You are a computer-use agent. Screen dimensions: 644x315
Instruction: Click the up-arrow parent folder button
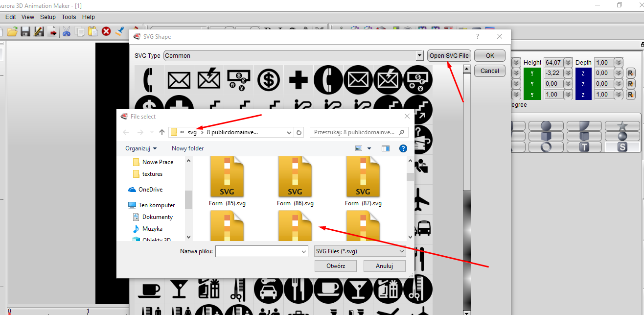click(x=162, y=132)
